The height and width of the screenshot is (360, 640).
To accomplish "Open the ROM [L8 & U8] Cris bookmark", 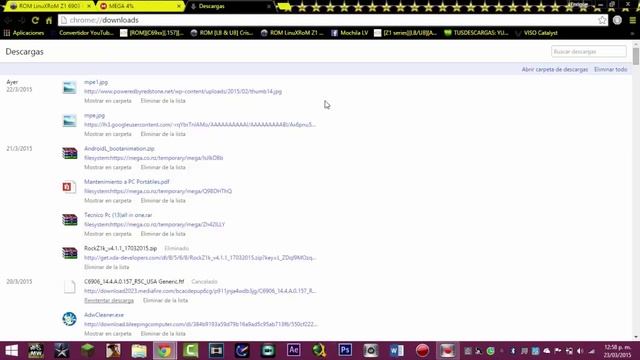I will click(x=222, y=33).
